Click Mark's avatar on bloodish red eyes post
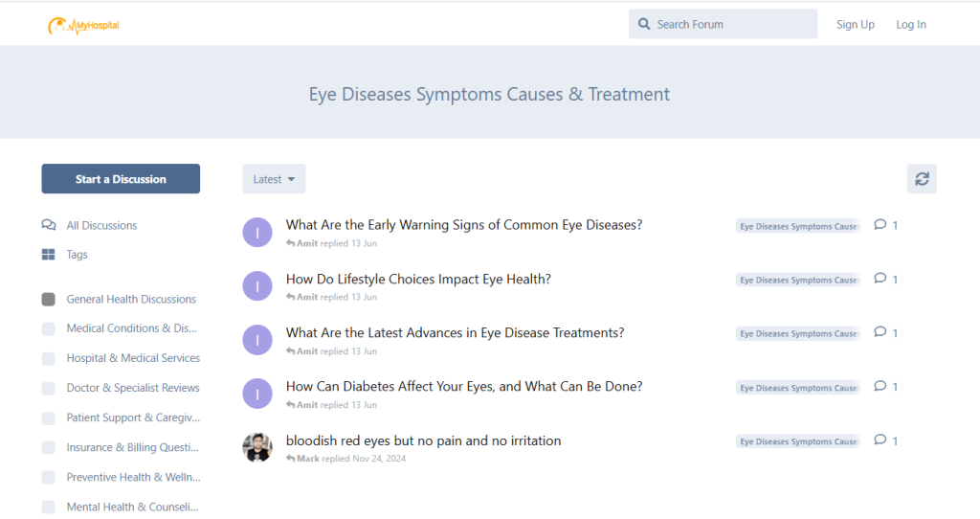 [x=257, y=447]
